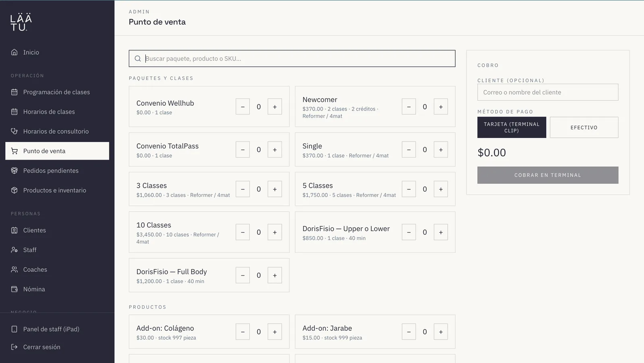644x363 pixels.
Task: Decrease Convenio Wellhub quantity with minus
Action: 243,107
